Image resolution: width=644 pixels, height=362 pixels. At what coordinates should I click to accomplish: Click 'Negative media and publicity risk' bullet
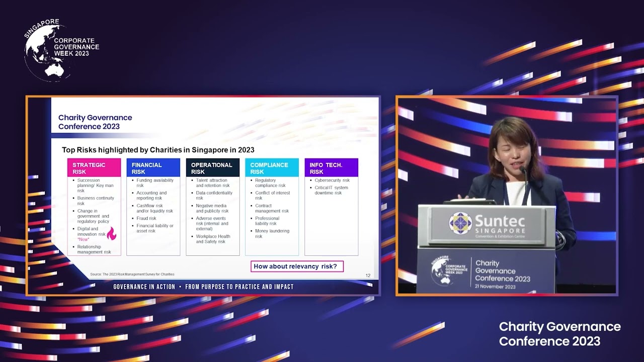[x=212, y=208]
